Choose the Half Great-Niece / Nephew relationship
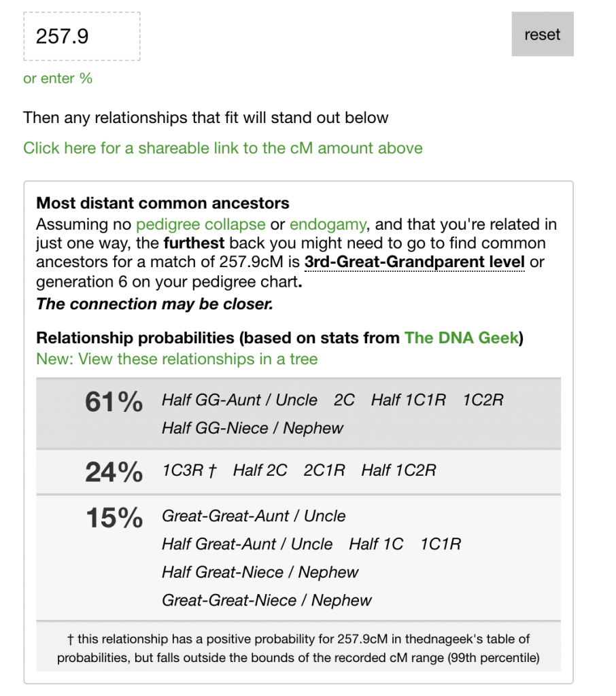The width and height of the screenshot is (616, 696). 260,572
